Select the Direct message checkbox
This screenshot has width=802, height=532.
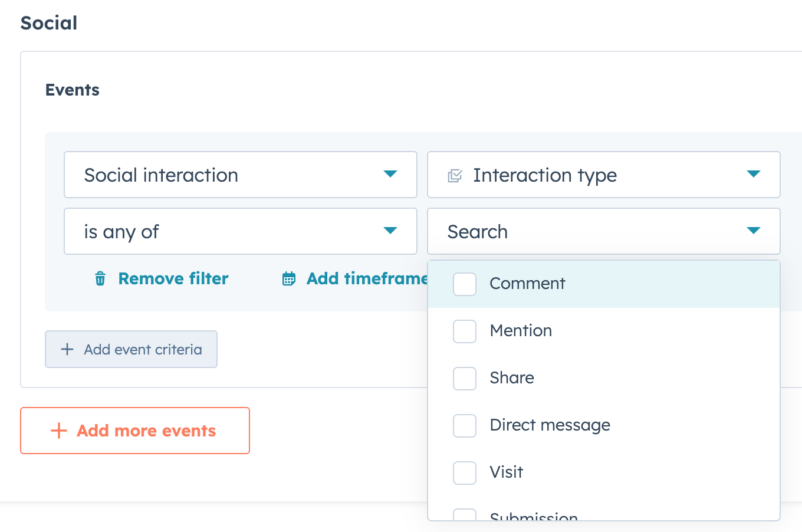[465, 425]
